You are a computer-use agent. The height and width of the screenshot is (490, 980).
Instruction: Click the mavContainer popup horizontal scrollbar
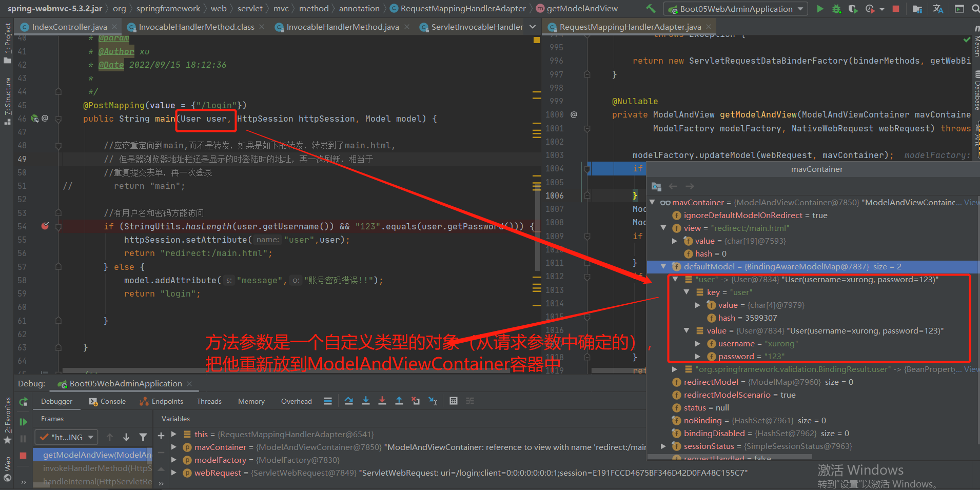pyautogui.click(x=730, y=456)
